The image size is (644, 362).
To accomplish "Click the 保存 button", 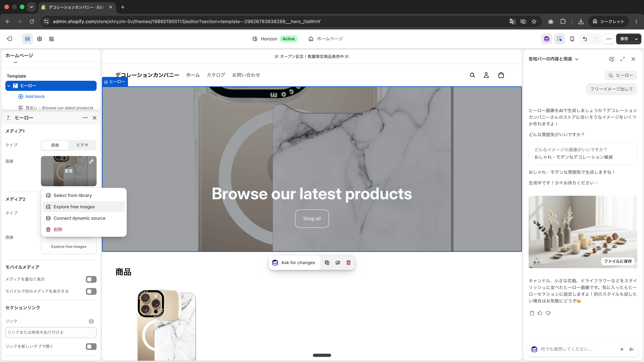I will pos(624,39).
